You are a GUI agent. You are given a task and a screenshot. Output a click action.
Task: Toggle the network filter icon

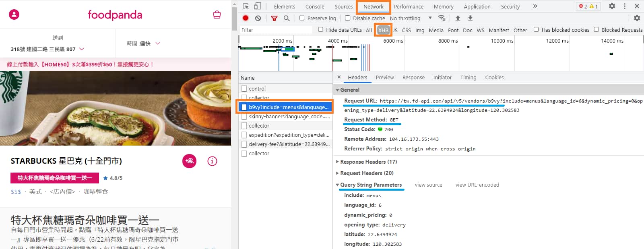274,18
